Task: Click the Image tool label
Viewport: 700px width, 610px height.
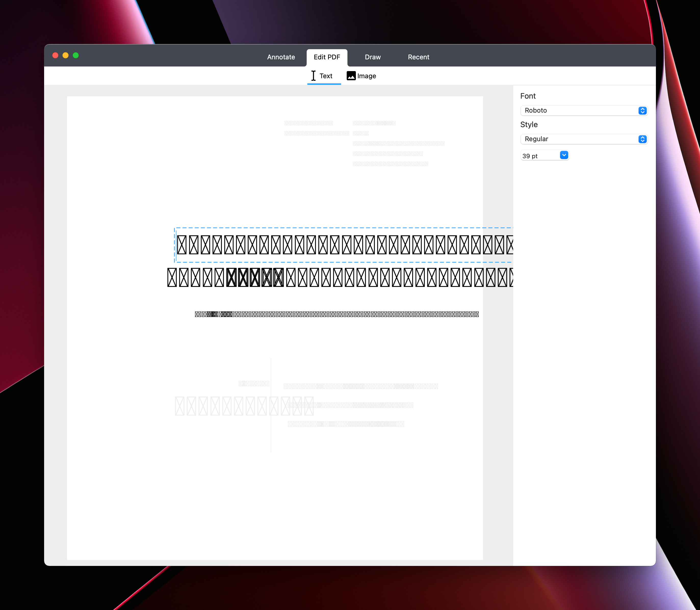Action: click(366, 76)
